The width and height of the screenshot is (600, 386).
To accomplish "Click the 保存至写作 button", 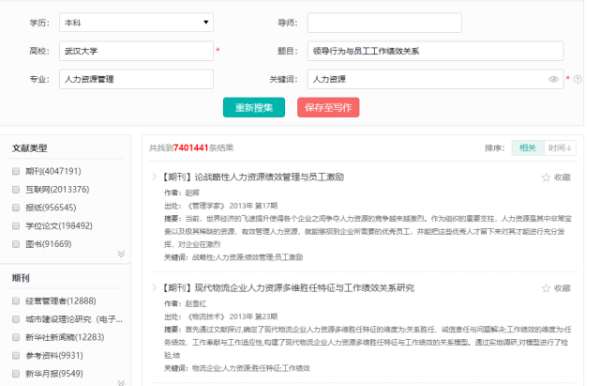I will click(x=328, y=107).
